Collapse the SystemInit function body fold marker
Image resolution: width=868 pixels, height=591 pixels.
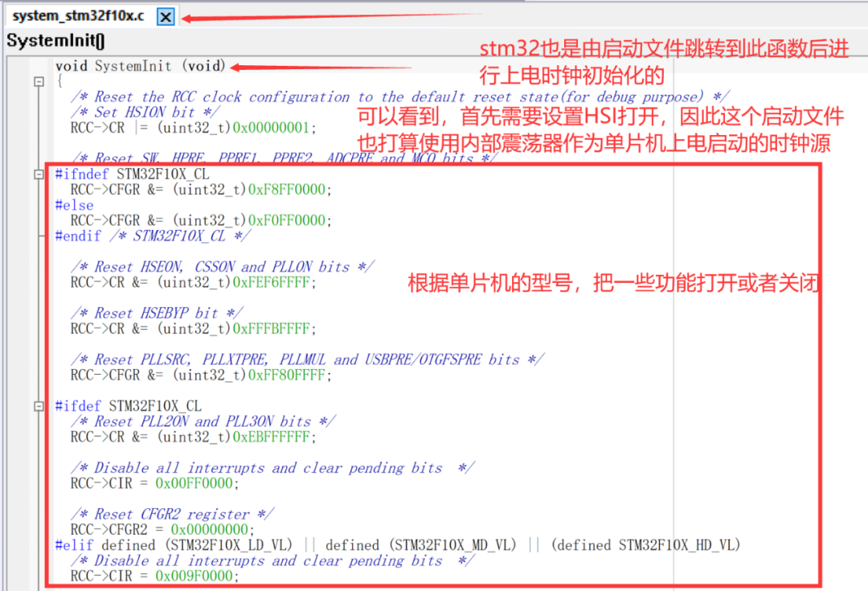click(x=38, y=80)
